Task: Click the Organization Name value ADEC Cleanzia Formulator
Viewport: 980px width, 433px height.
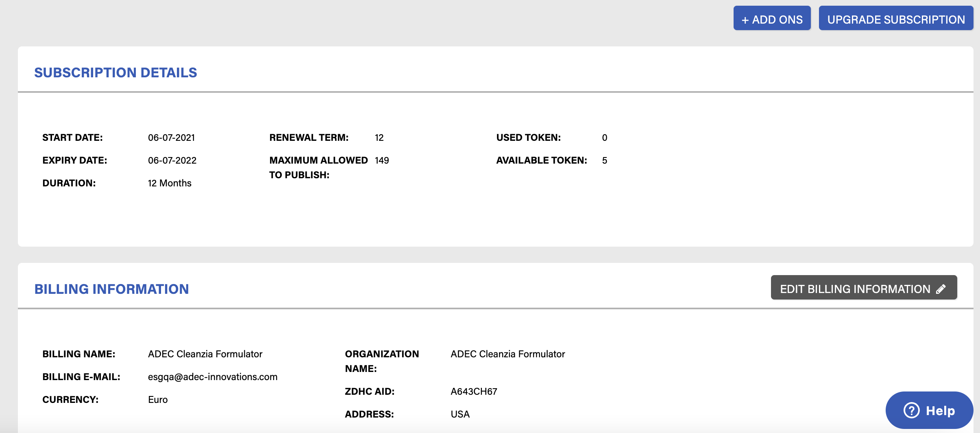Action: coord(507,354)
